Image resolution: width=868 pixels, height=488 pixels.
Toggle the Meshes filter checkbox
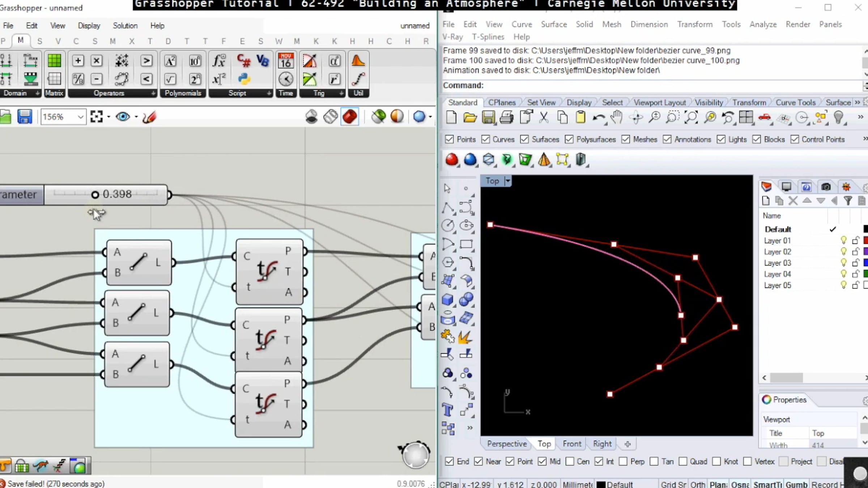(626, 140)
